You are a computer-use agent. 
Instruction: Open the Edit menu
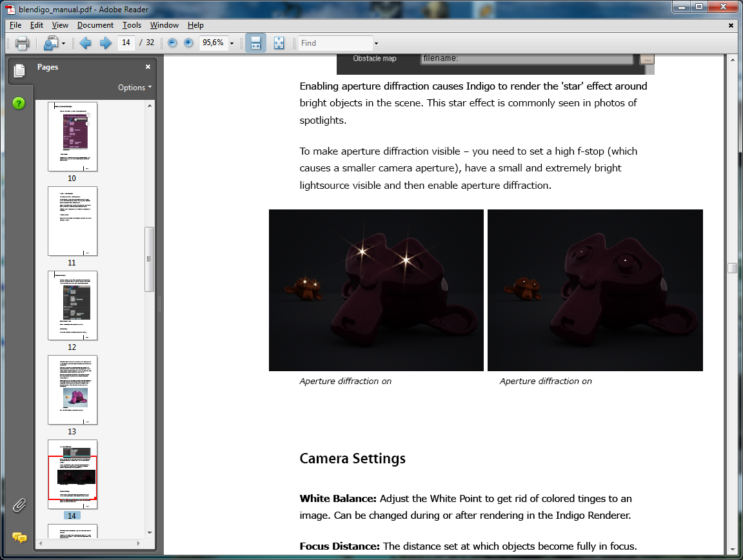pos(37,25)
